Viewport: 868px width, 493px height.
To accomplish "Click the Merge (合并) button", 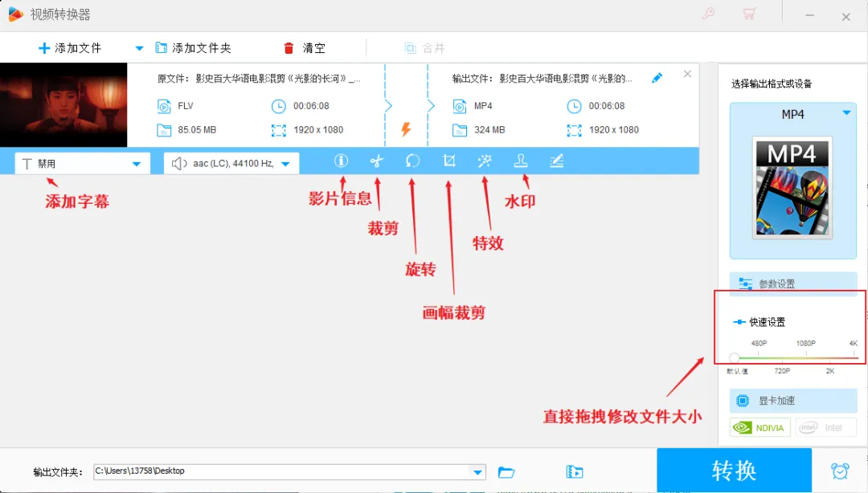I will tap(424, 48).
